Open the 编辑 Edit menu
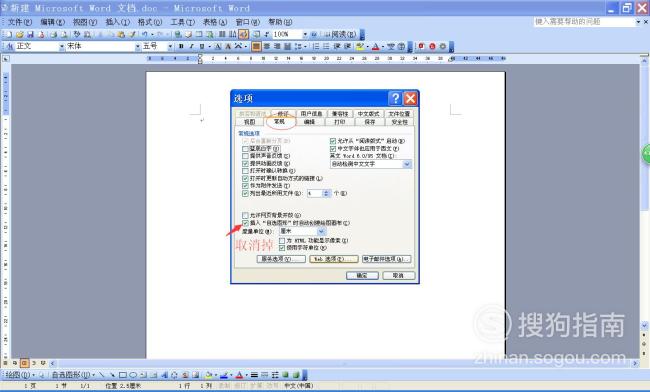The height and width of the screenshot is (392, 650). pos(52,22)
